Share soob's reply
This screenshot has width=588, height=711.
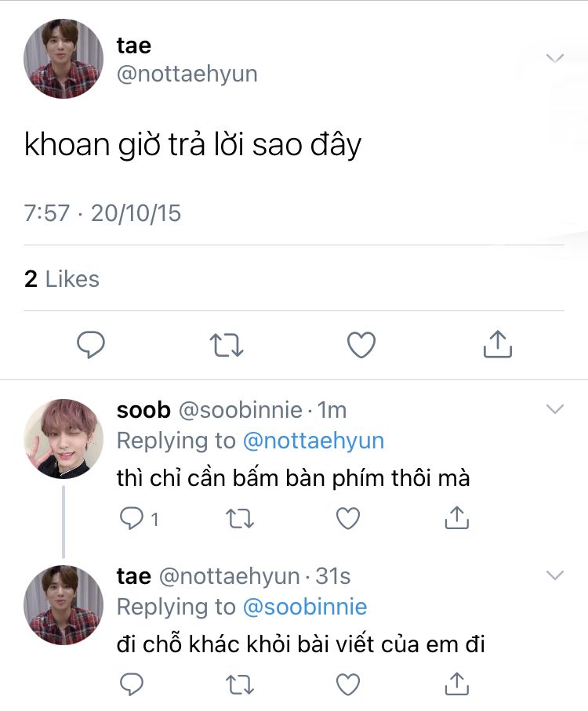pyautogui.click(x=456, y=517)
